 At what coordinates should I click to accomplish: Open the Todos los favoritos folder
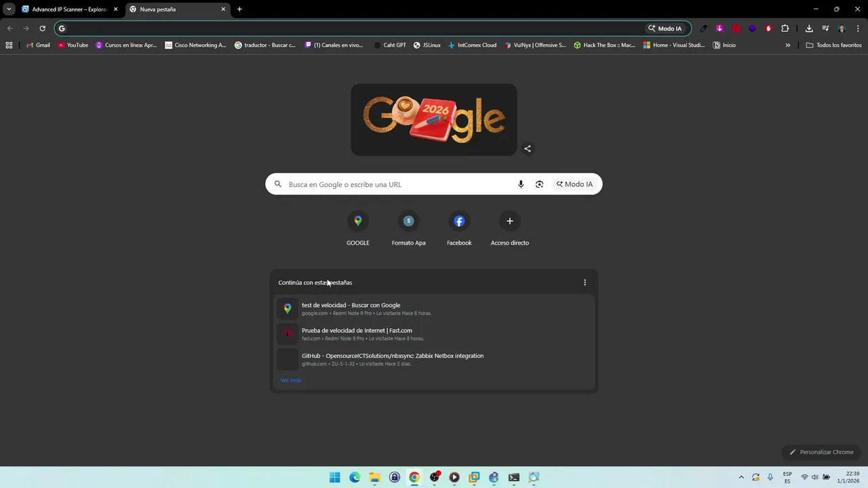pos(833,45)
